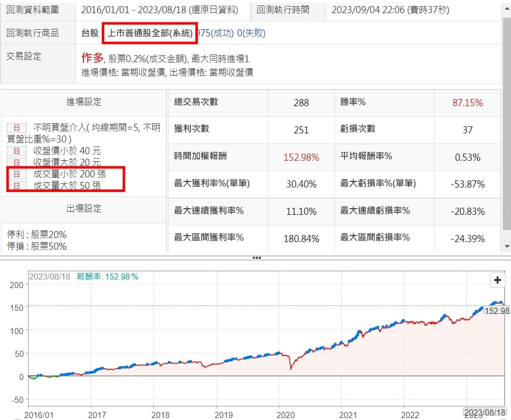Click the plus button on the chart
This screenshot has height=420, width=511.
point(497,280)
